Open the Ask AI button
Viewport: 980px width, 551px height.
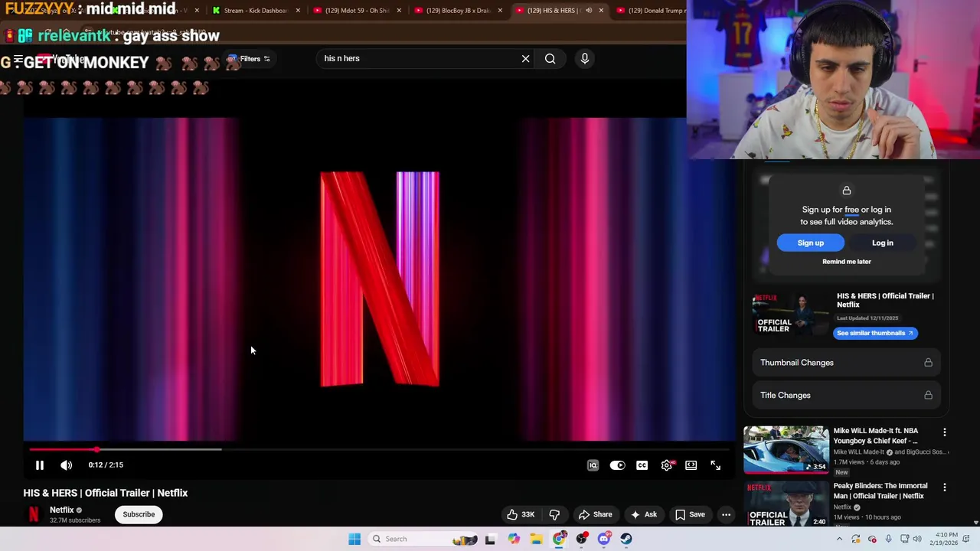(643, 514)
